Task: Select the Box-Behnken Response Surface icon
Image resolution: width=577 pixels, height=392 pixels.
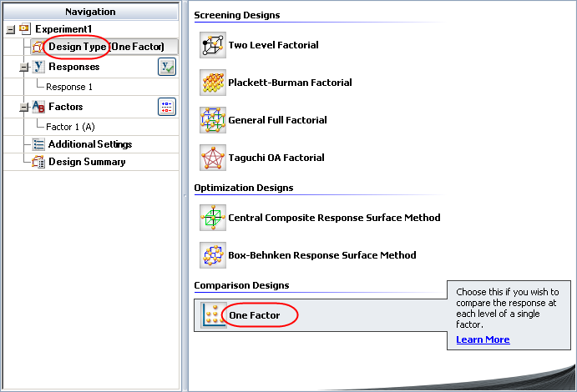Action: [213, 255]
